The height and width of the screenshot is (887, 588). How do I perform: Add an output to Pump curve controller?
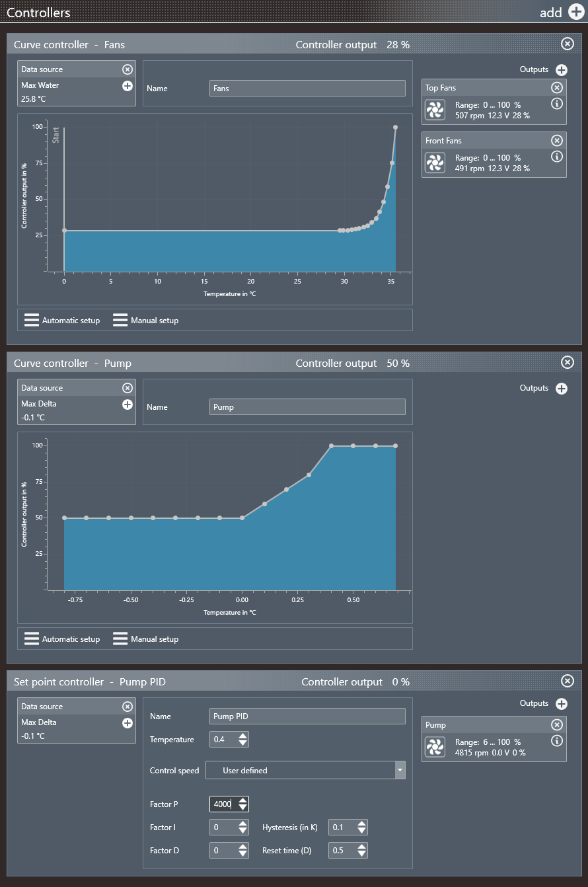point(561,389)
